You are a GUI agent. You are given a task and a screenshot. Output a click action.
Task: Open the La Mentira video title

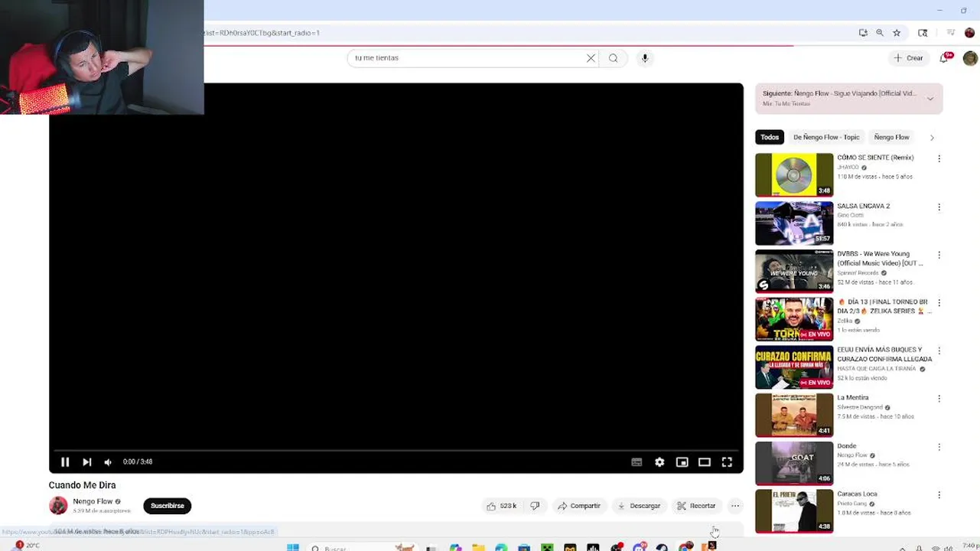853,398
